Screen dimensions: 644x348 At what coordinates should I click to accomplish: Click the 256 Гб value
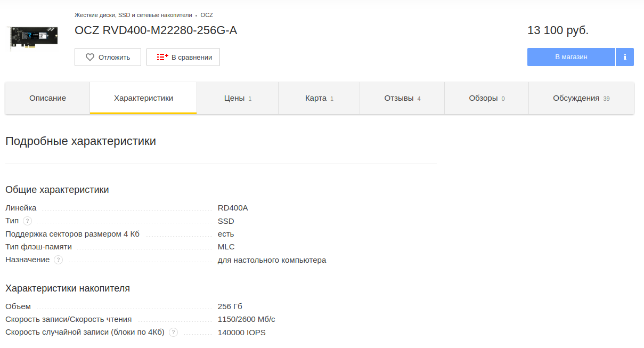[230, 306]
